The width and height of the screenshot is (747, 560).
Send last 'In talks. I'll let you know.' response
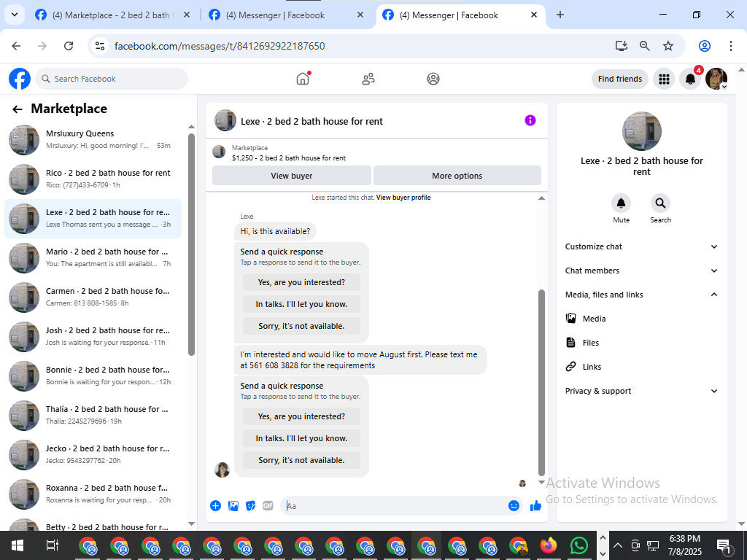[x=301, y=438]
